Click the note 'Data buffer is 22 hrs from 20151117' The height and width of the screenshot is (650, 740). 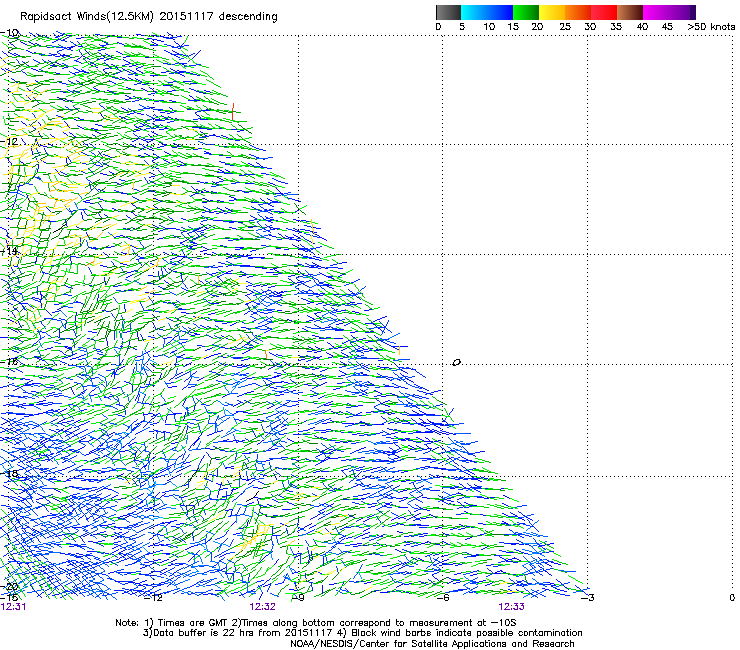243,633
